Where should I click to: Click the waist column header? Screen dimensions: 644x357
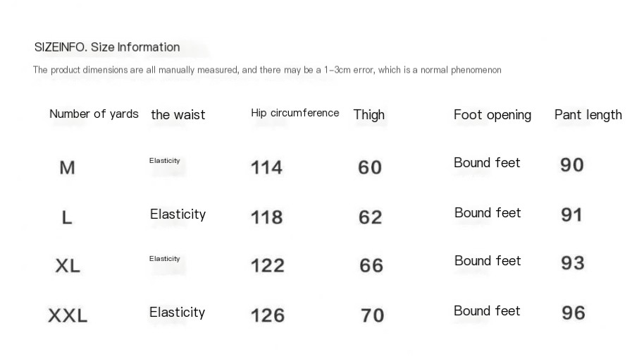point(178,115)
